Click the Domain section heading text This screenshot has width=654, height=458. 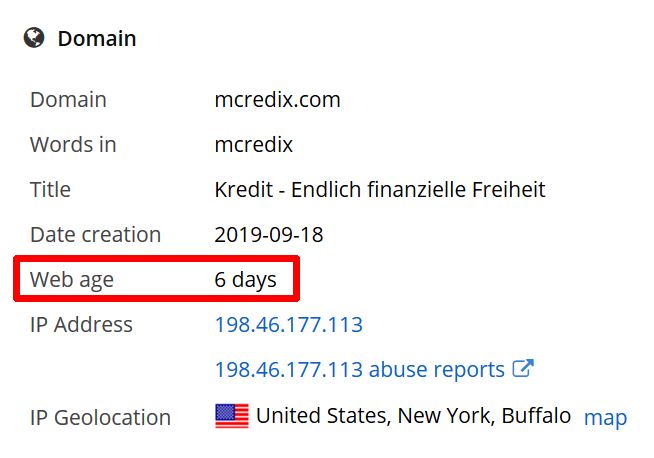[x=97, y=39]
